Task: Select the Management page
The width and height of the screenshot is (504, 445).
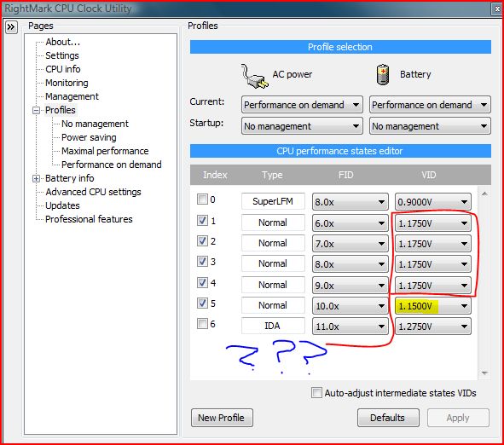Action: [72, 96]
